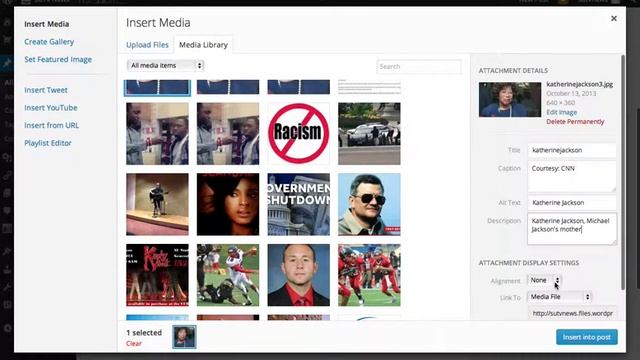Click the 1 selected label
Image resolution: width=640 pixels, height=360 pixels.
click(144, 333)
